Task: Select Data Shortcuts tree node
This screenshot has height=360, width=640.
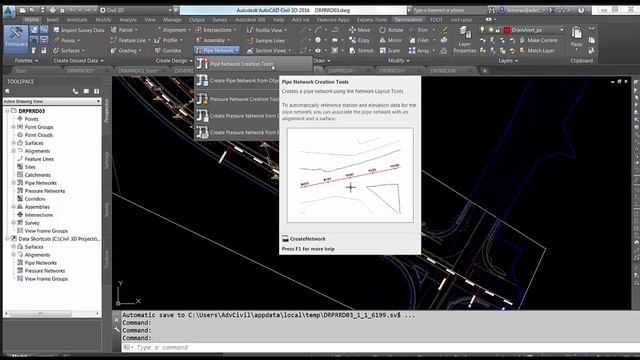Action: click(x=59, y=239)
